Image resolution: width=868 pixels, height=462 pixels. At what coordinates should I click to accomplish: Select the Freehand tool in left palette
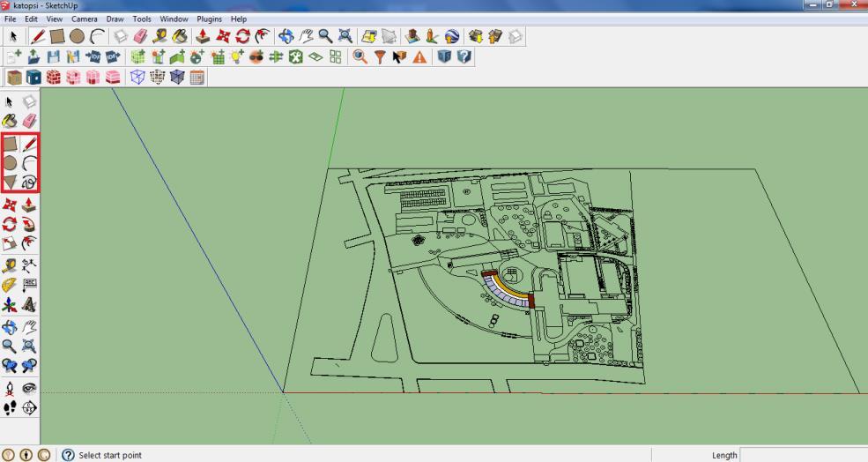(29, 182)
